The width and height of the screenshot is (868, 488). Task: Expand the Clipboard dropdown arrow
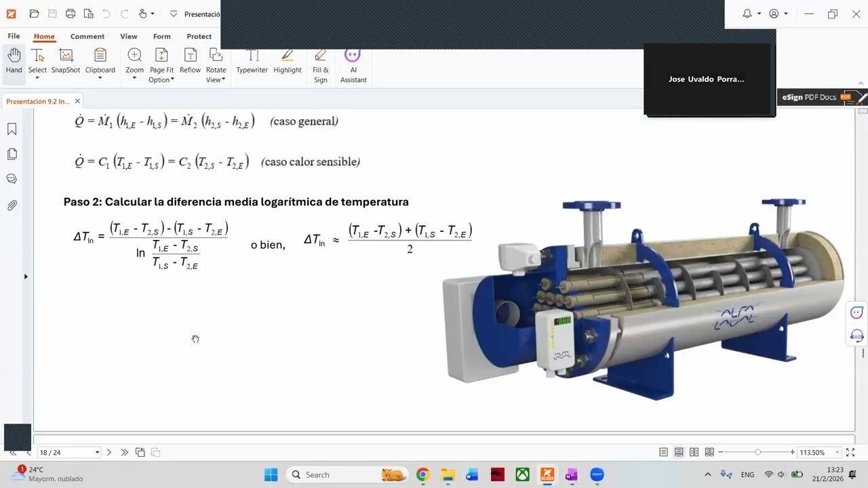pyautogui.click(x=100, y=79)
